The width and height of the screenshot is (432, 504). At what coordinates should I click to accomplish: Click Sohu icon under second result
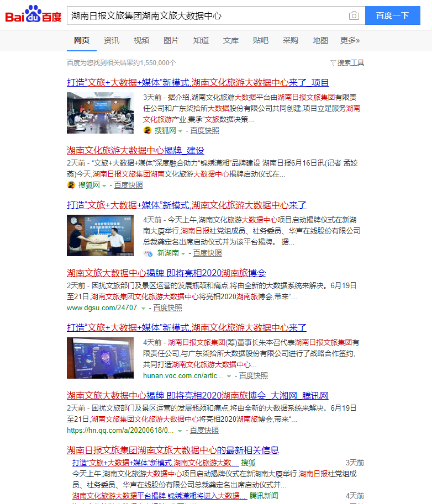pyautogui.click(x=71, y=185)
